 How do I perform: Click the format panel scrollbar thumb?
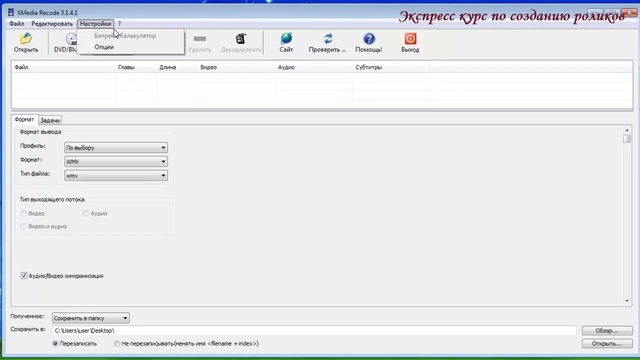(627, 139)
